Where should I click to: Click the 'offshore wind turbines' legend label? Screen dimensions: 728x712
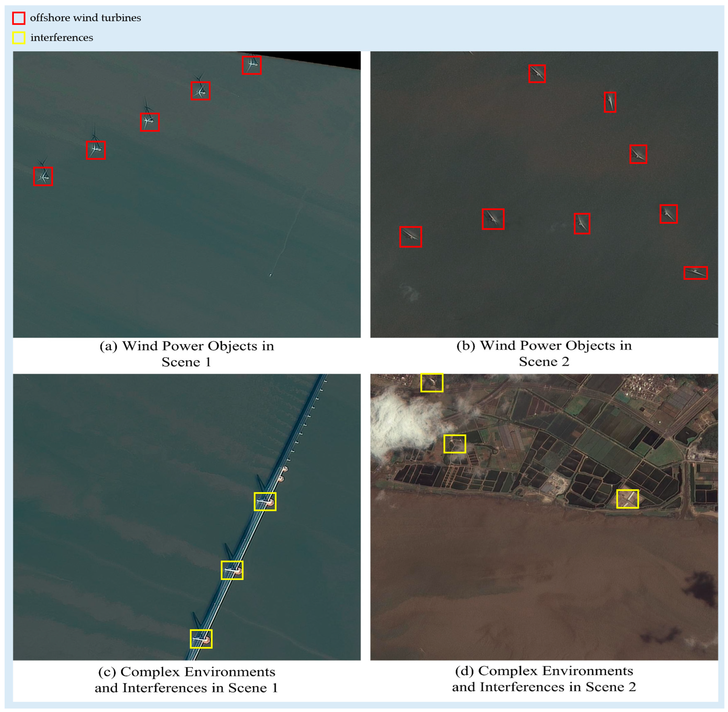[x=85, y=18]
